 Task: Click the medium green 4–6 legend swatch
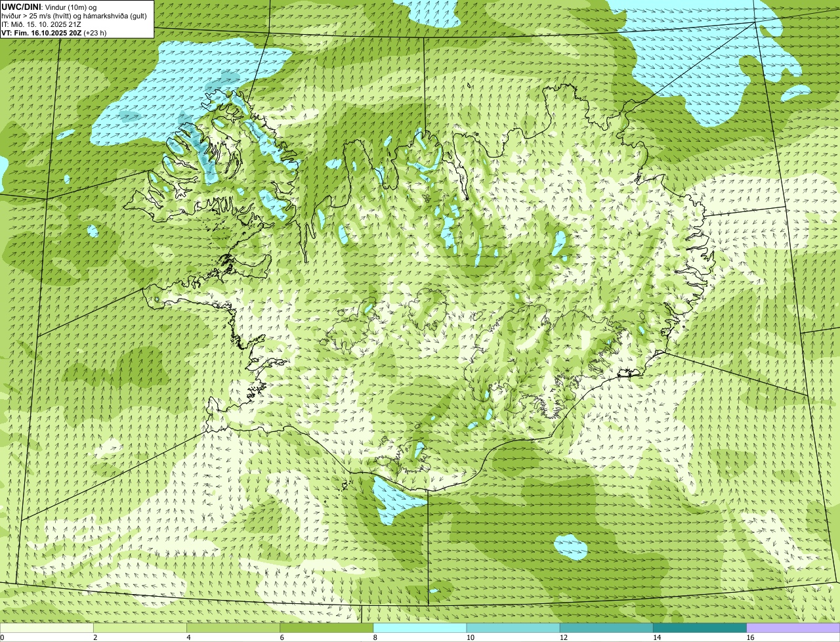(234, 628)
